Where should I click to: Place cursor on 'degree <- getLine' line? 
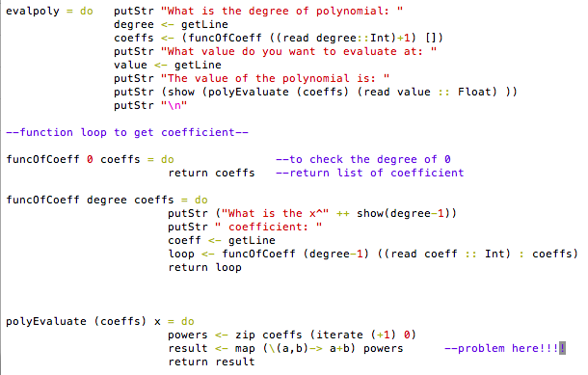171,24
